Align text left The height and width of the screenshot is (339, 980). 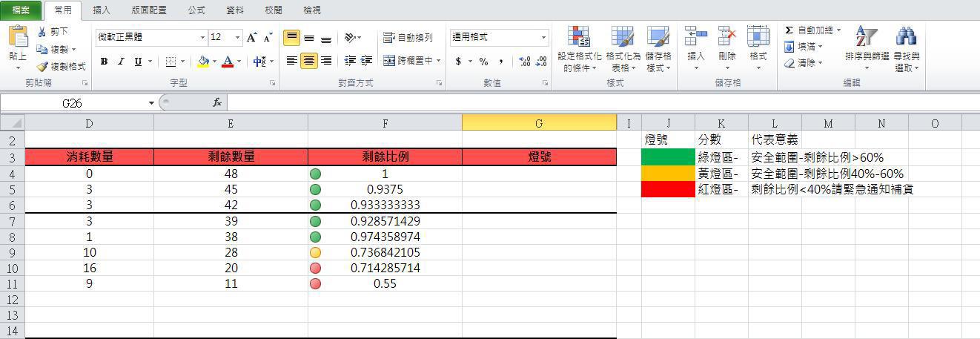coord(292,61)
